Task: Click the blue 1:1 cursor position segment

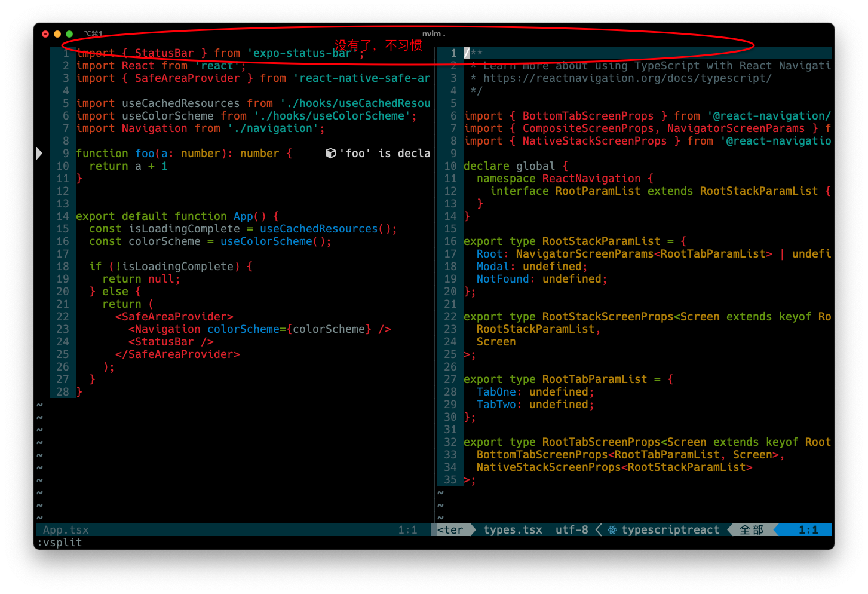Action: point(808,530)
